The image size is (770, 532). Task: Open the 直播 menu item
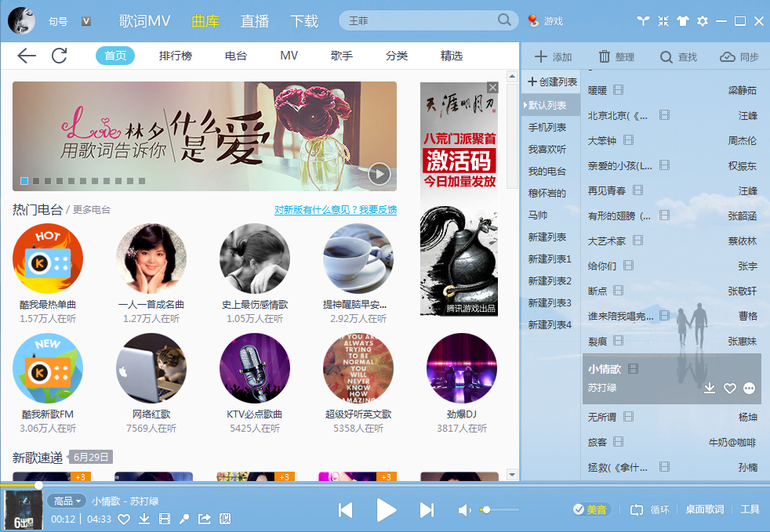click(x=254, y=20)
